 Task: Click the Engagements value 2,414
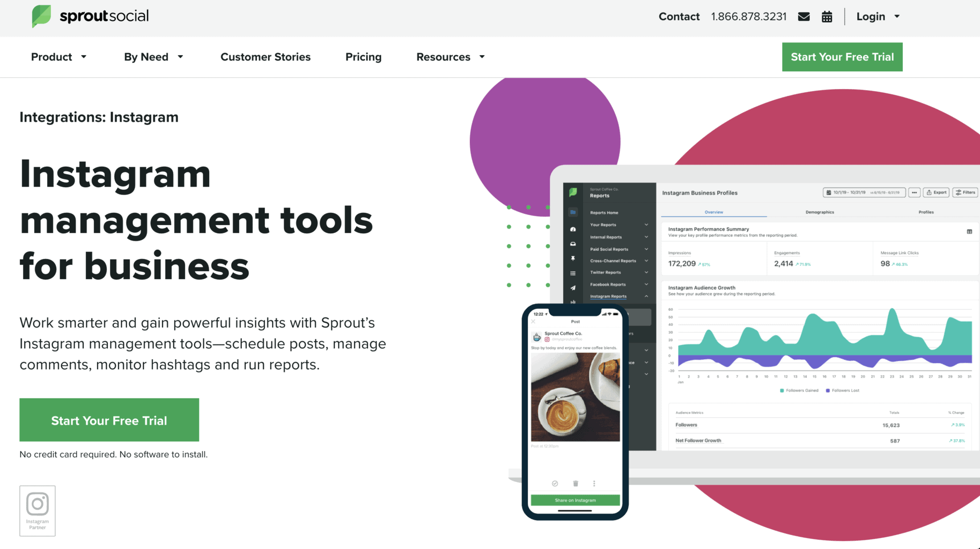[783, 264]
